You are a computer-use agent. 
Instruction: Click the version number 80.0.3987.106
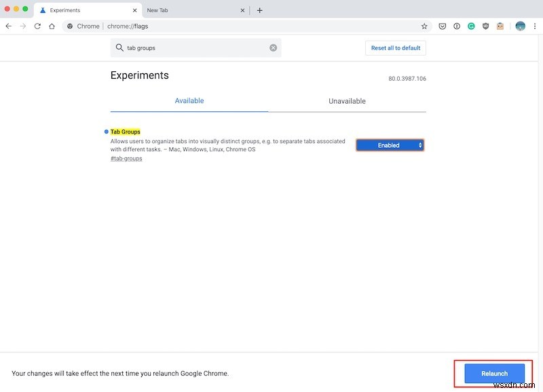click(x=407, y=79)
